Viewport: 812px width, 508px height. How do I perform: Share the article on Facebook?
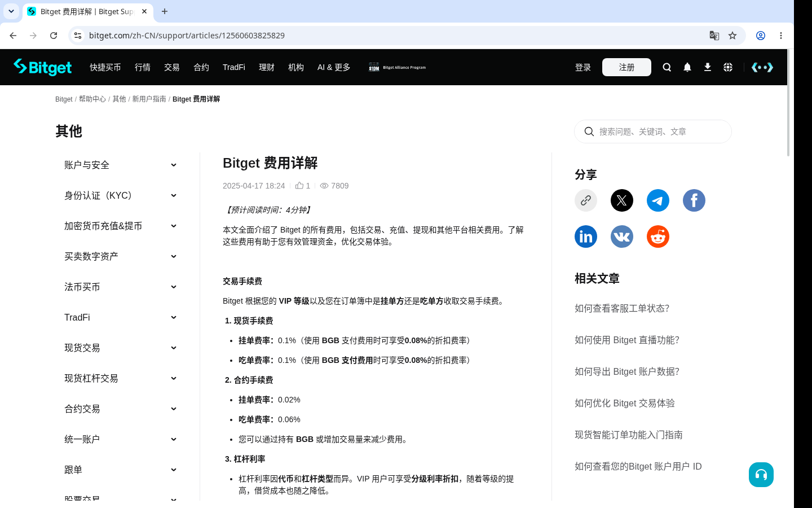click(x=694, y=200)
